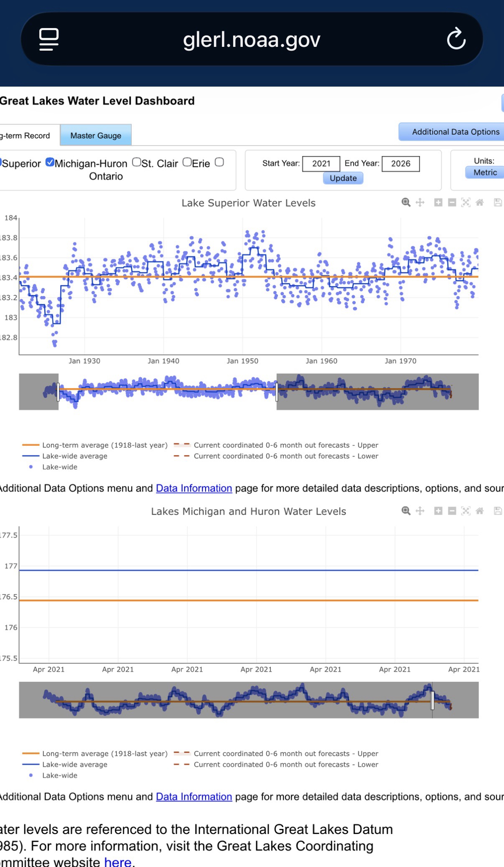Check the Erie lake checkbox

187,163
